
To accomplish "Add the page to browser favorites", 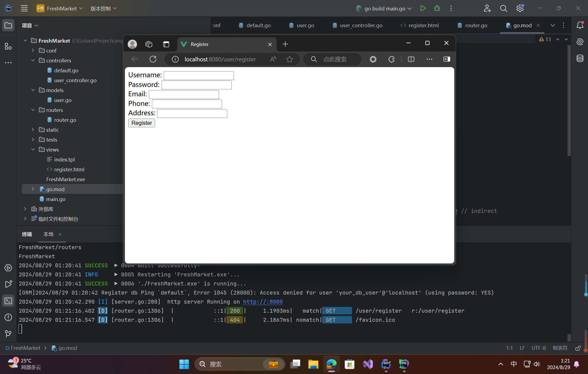I will (x=289, y=59).
